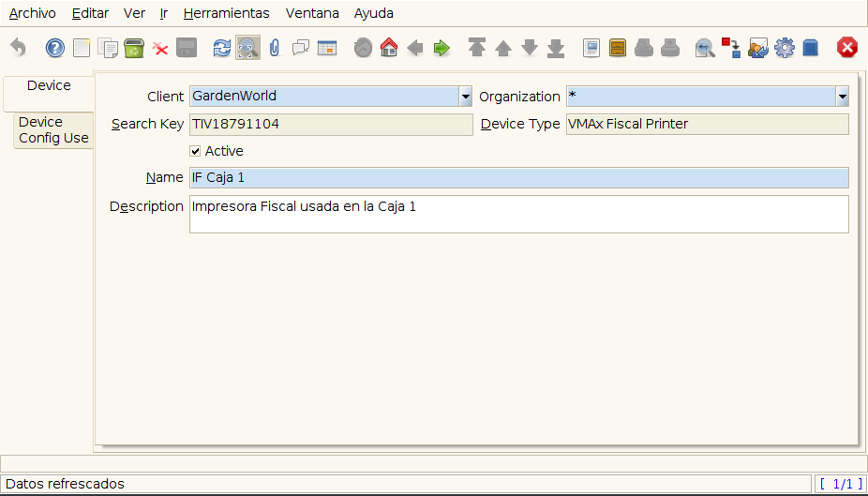
Task: Click the gear Process icon
Action: point(785,48)
